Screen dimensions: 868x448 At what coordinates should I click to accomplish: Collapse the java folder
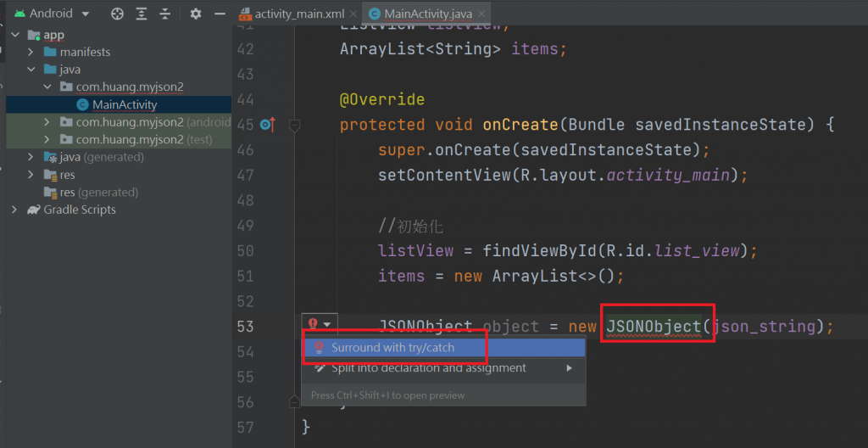point(31,70)
